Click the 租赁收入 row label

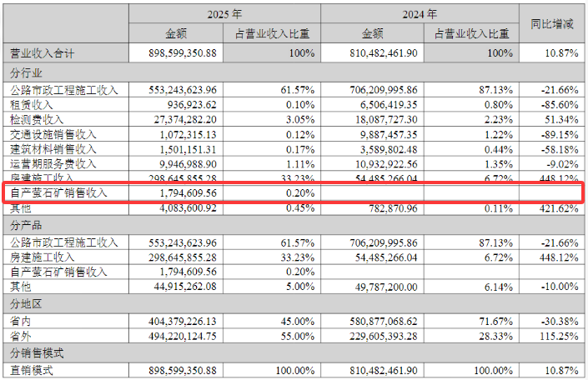point(32,104)
